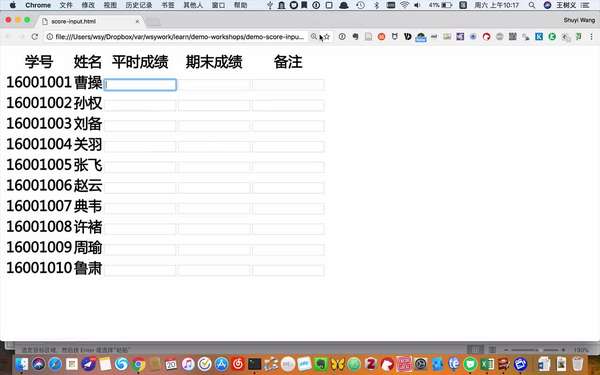Click the file URL in address bar
600x375 pixels.
179,37
